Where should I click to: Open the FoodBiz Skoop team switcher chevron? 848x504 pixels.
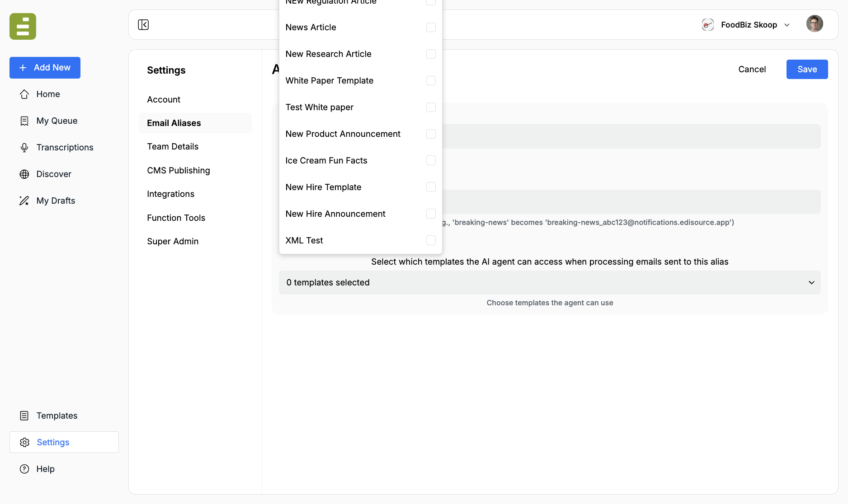[x=787, y=25]
